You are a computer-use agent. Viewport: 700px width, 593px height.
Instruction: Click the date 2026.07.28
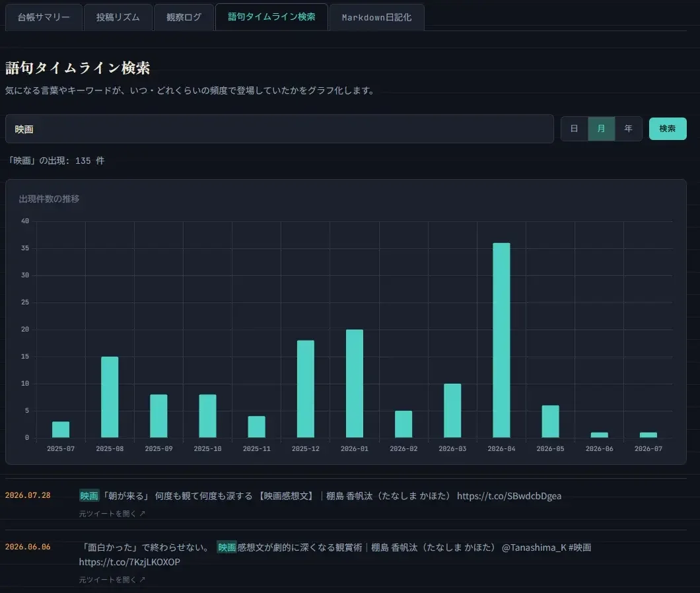[x=28, y=495]
